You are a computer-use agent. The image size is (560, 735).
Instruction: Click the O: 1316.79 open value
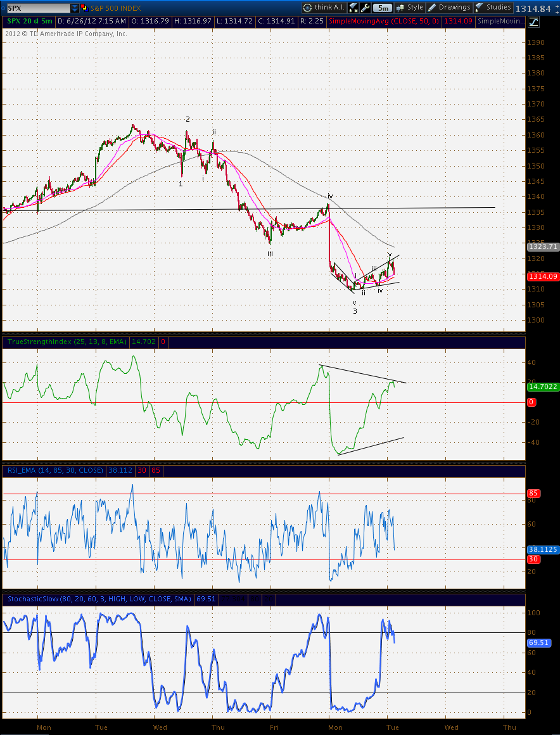pyautogui.click(x=150, y=21)
